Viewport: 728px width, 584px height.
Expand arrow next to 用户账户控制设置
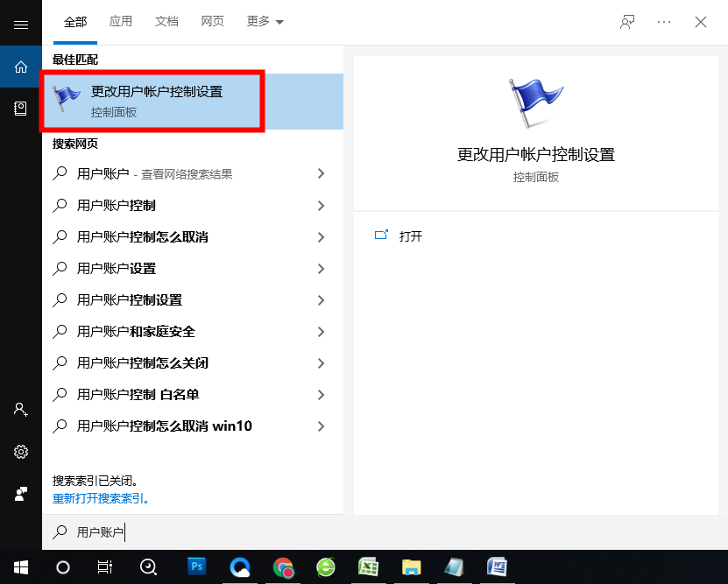pos(321,300)
